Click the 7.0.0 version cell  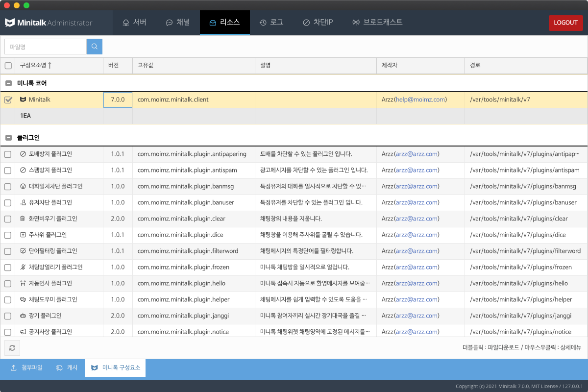tap(118, 99)
